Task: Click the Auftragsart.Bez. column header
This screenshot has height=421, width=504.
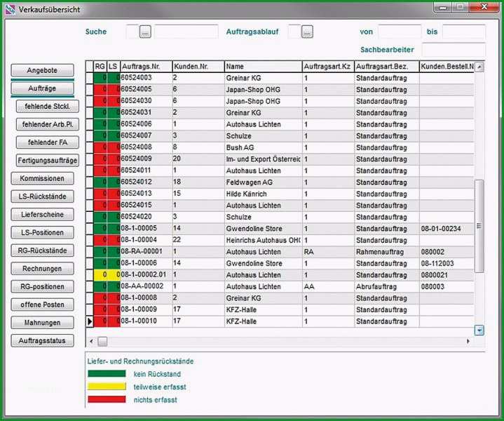Action: coord(387,67)
